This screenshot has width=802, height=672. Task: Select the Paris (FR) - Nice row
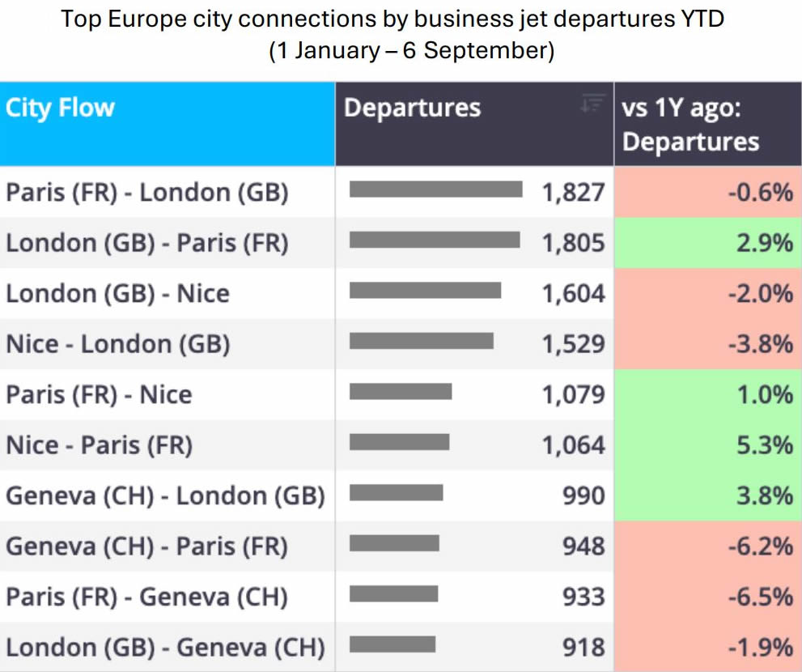[x=401, y=394]
